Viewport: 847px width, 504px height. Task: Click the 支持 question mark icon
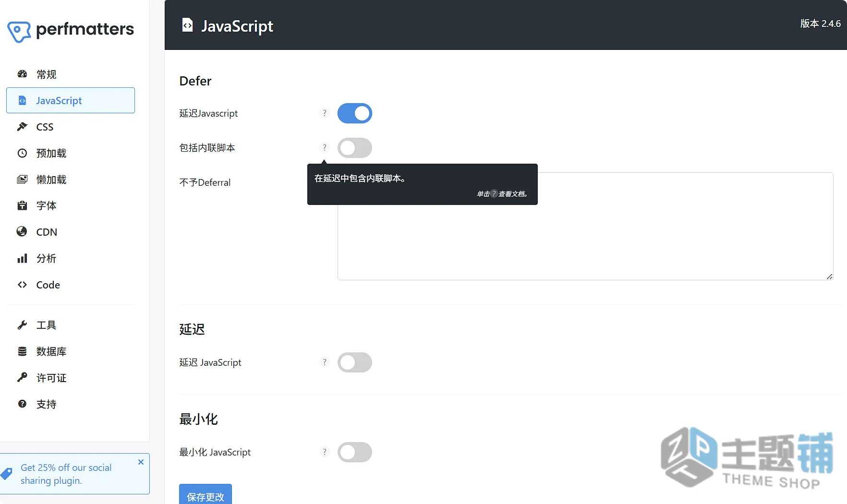[22, 404]
